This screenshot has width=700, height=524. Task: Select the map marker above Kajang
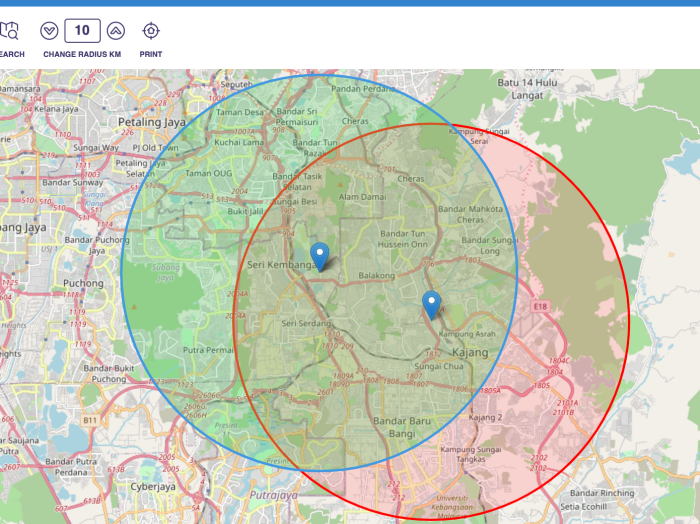tap(431, 304)
